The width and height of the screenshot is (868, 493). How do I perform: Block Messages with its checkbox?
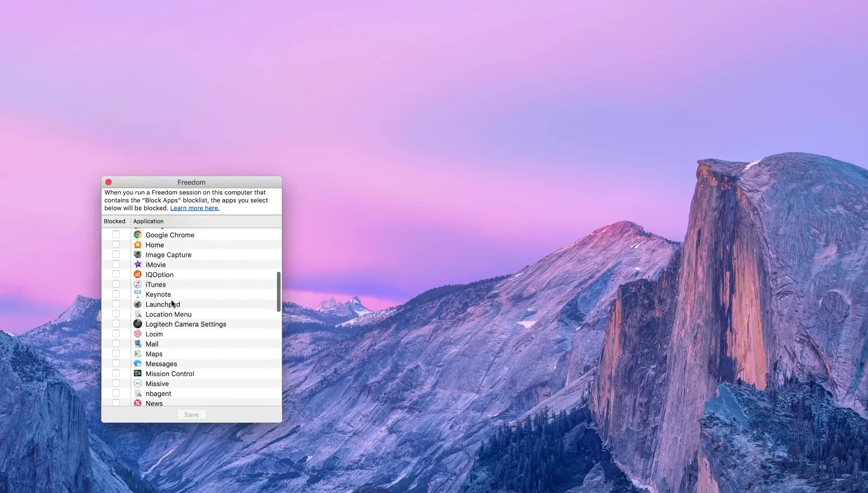pyautogui.click(x=116, y=364)
